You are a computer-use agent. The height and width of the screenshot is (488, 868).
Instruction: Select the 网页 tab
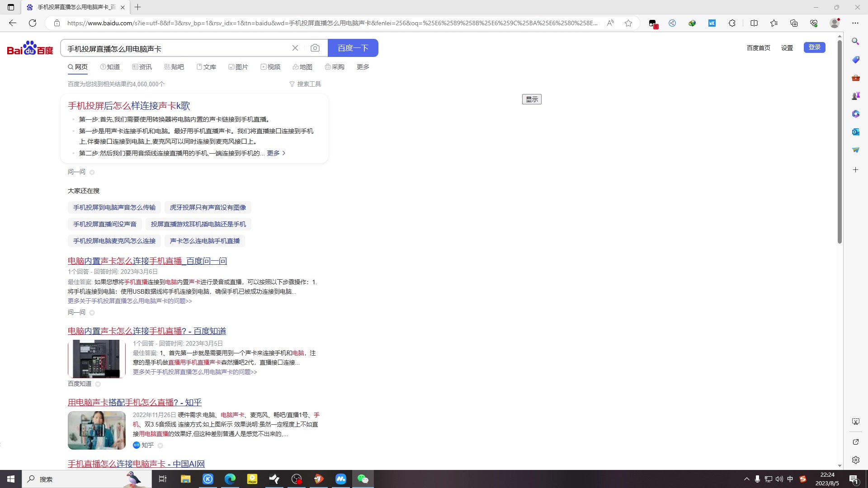pos(78,67)
